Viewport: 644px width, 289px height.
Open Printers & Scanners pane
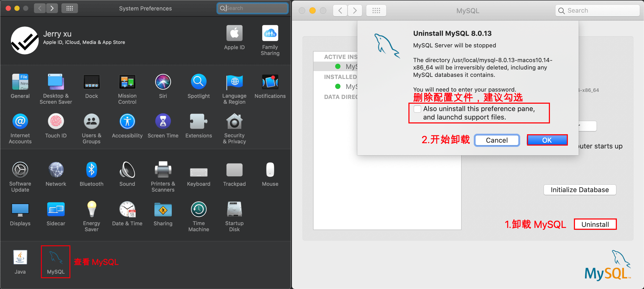(163, 177)
